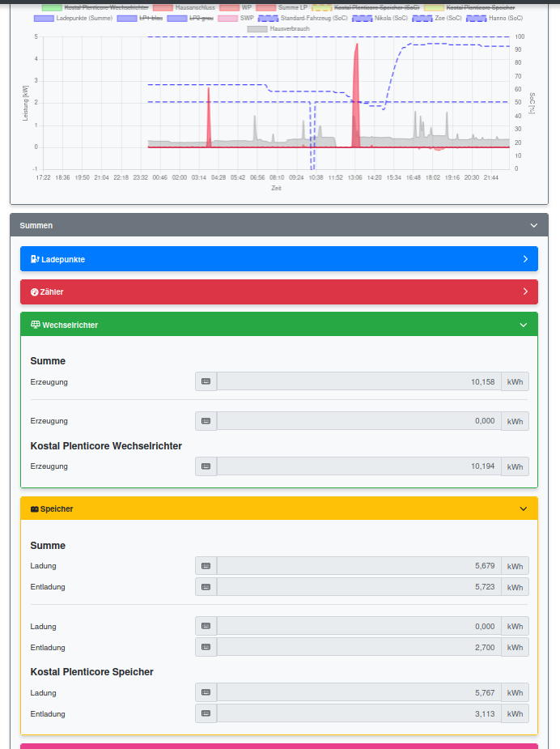Image resolution: width=560 pixels, height=749 pixels.
Task: Hide the Hanno (SoC) series
Action: (494, 18)
